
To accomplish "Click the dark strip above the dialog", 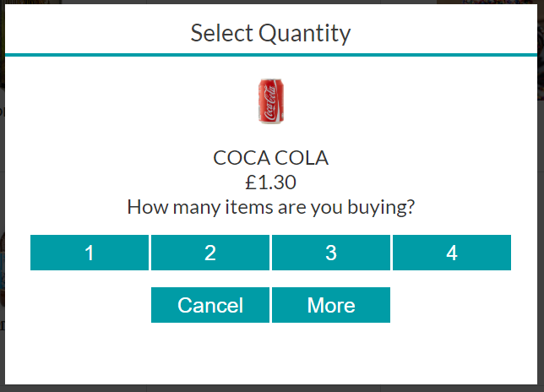I will [x=272, y=2].
